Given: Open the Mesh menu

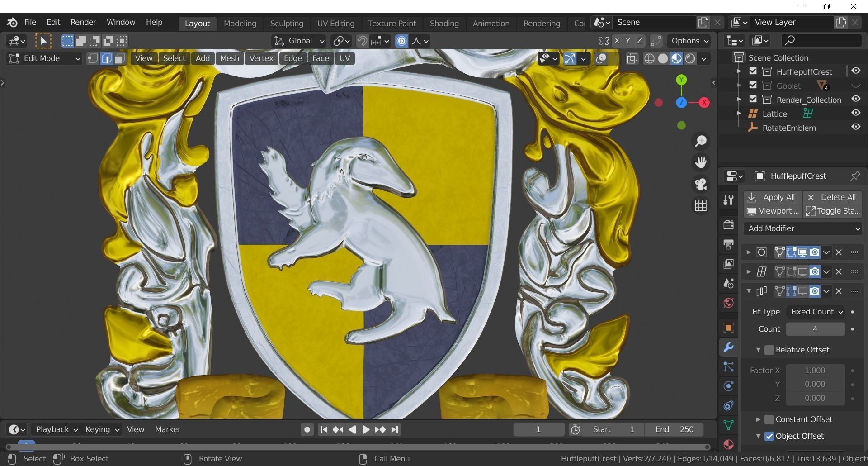Looking at the screenshot, I should click(x=230, y=58).
